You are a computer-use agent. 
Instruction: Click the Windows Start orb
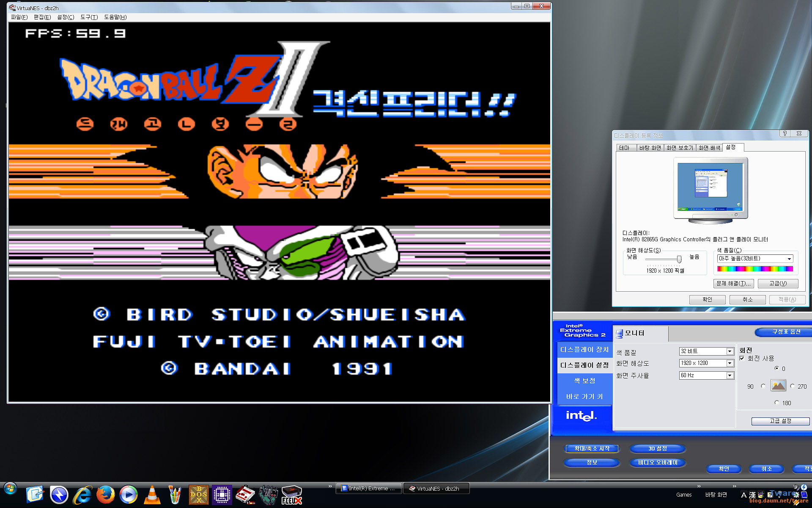pyautogui.click(x=10, y=489)
